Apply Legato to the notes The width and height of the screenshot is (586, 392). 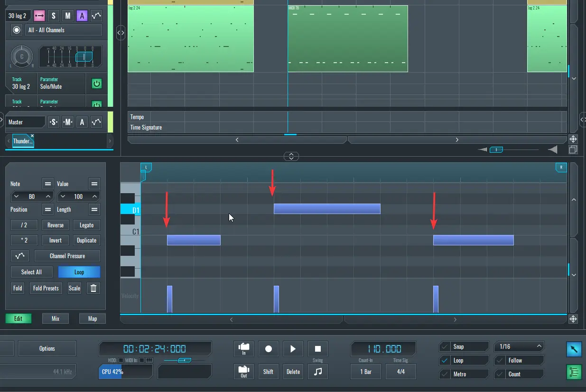pyautogui.click(x=87, y=225)
